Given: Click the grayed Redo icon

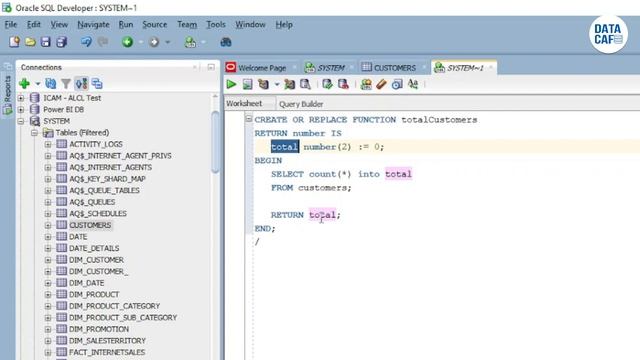Looking at the screenshot, I should tap(103, 42).
